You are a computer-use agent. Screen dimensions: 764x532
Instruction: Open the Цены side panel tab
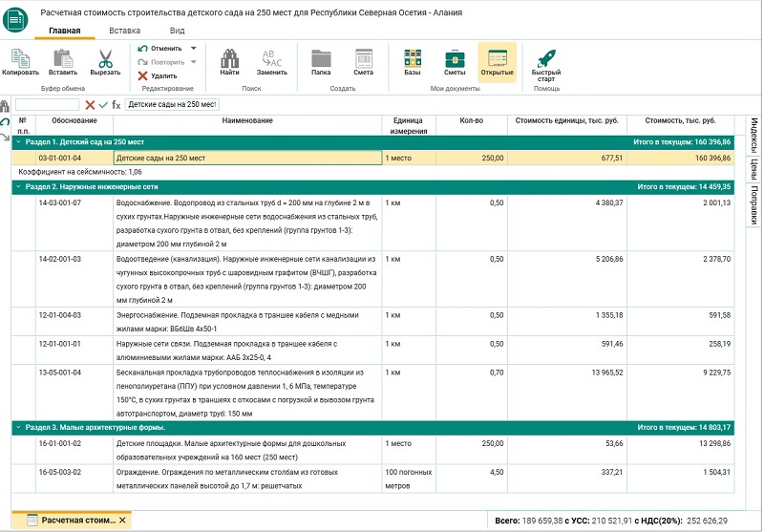[x=754, y=169]
